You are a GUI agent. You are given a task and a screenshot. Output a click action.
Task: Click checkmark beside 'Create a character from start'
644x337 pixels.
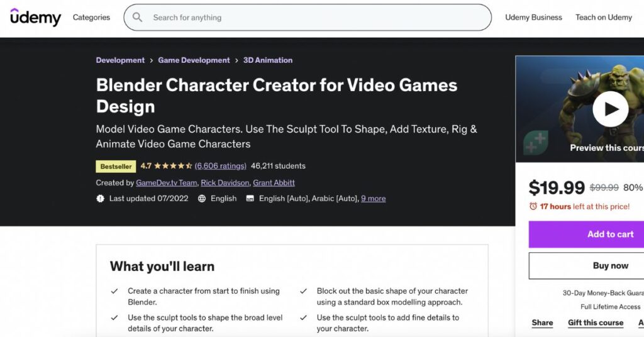click(x=114, y=291)
